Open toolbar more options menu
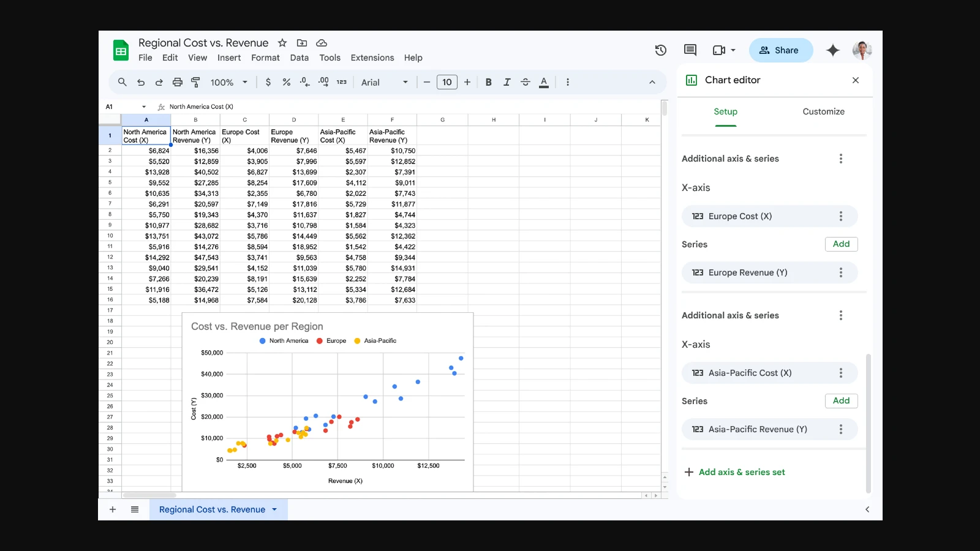 pos(568,82)
